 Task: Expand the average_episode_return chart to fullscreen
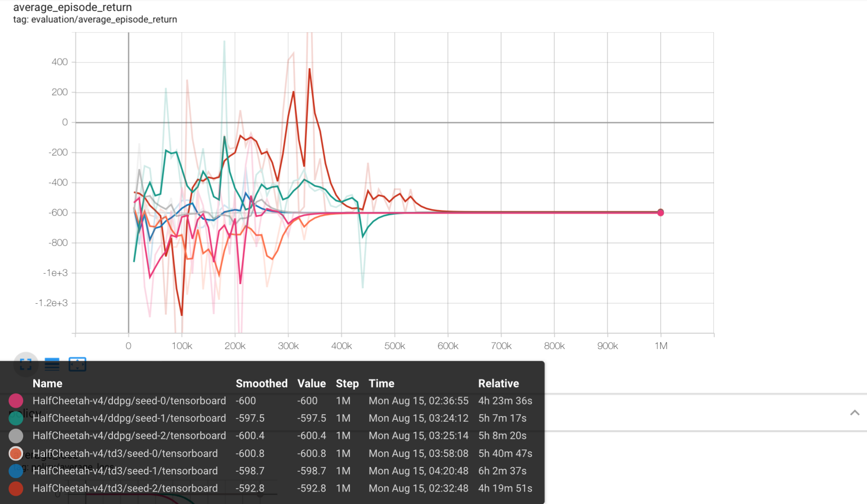point(25,364)
